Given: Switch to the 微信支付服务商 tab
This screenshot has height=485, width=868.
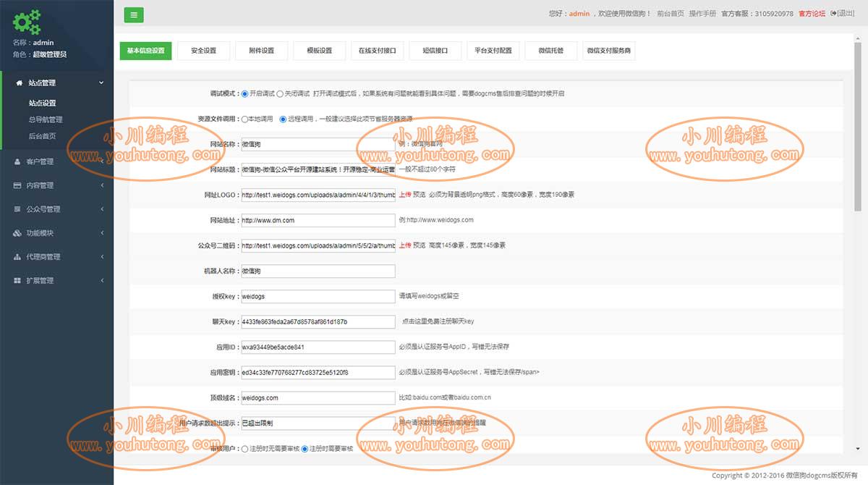Looking at the screenshot, I should click(x=608, y=51).
